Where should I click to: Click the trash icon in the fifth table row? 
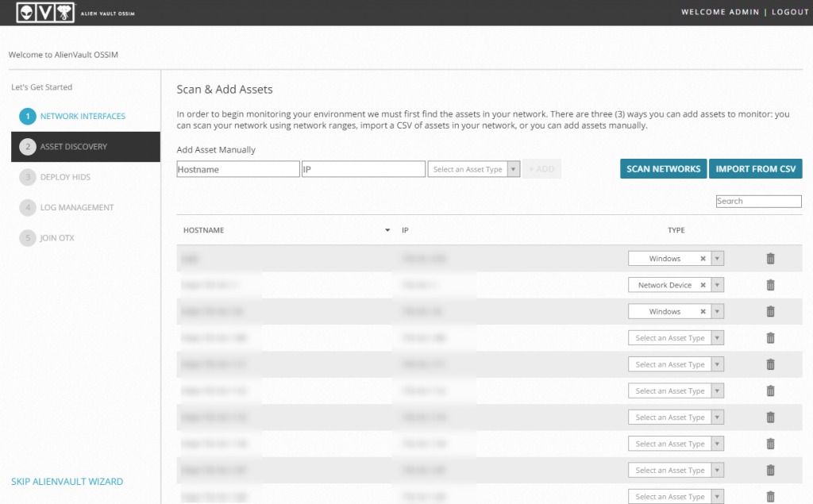(x=770, y=364)
